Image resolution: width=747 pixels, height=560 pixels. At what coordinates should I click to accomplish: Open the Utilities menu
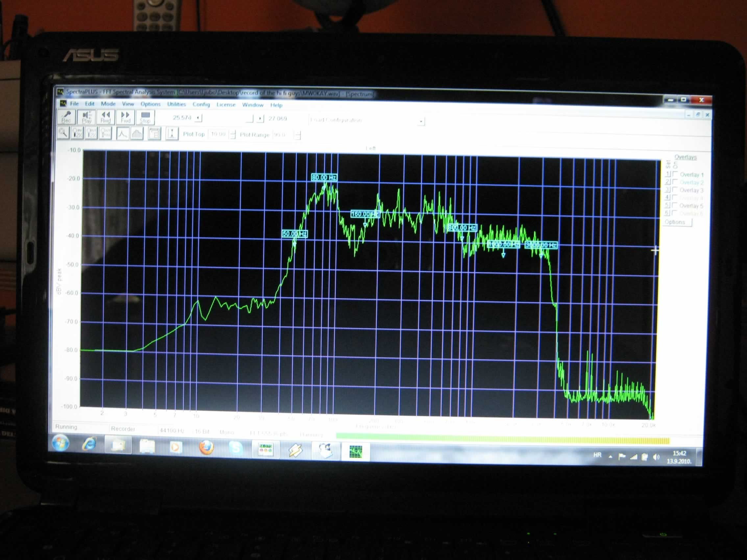pyautogui.click(x=176, y=104)
